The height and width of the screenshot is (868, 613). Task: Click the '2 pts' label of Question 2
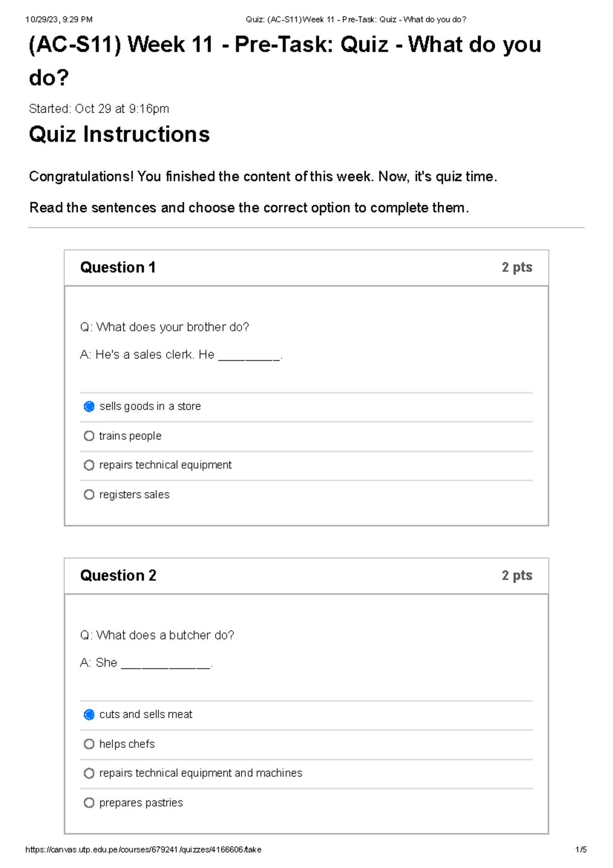(x=516, y=576)
